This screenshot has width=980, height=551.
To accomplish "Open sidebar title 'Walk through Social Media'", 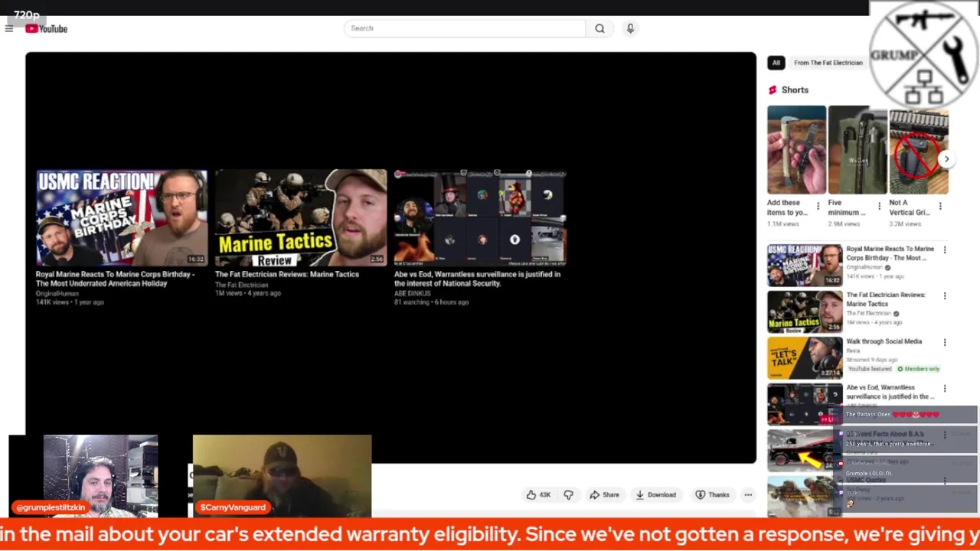I will tap(884, 341).
